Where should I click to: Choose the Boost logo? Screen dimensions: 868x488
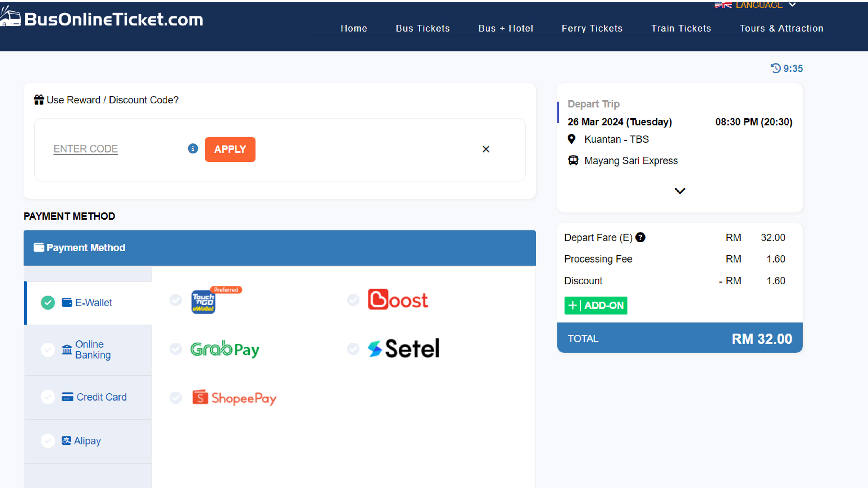[398, 299]
